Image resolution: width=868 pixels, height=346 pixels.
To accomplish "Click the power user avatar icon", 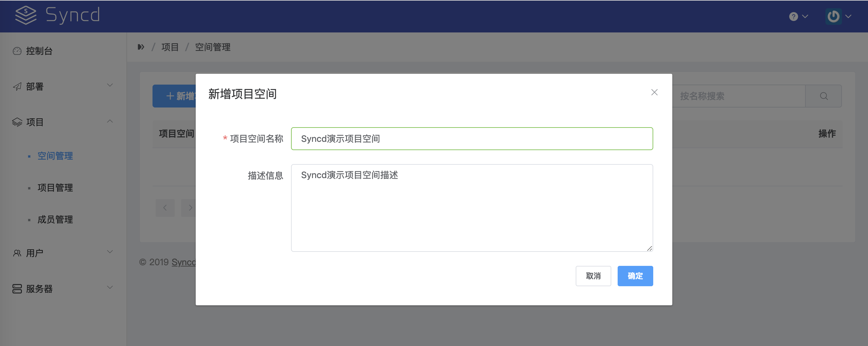I will tap(833, 17).
